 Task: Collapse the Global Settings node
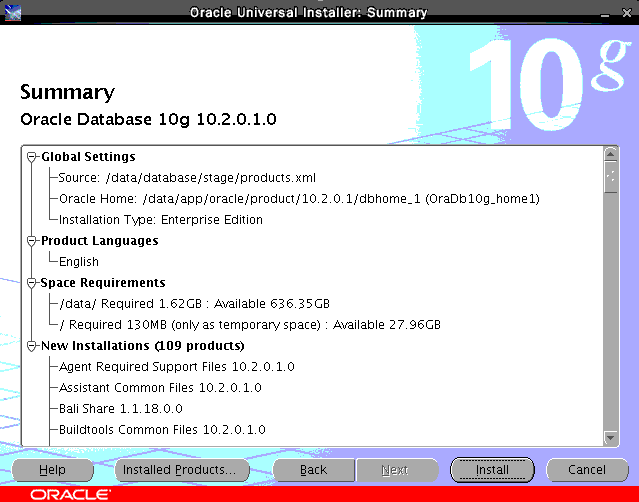(31, 156)
